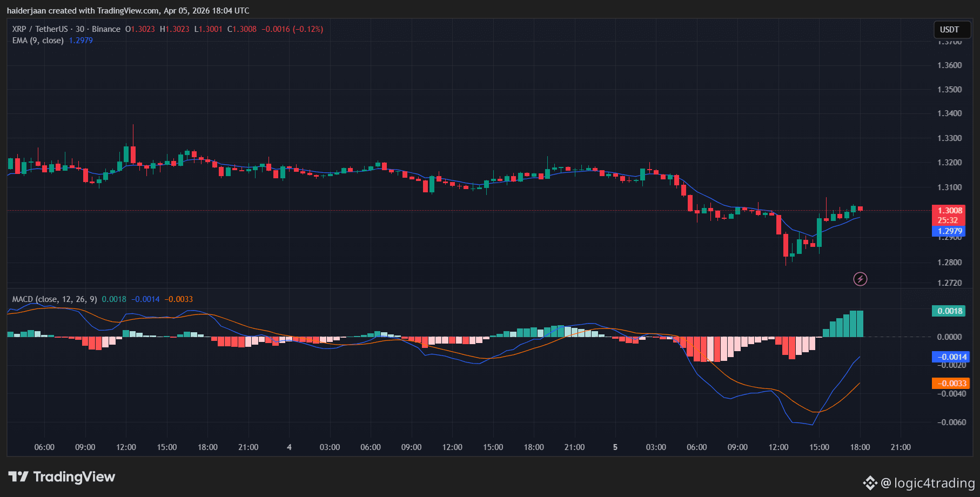Click the day 5 marker on time axis
The image size is (980, 497).
tap(615, 447)
